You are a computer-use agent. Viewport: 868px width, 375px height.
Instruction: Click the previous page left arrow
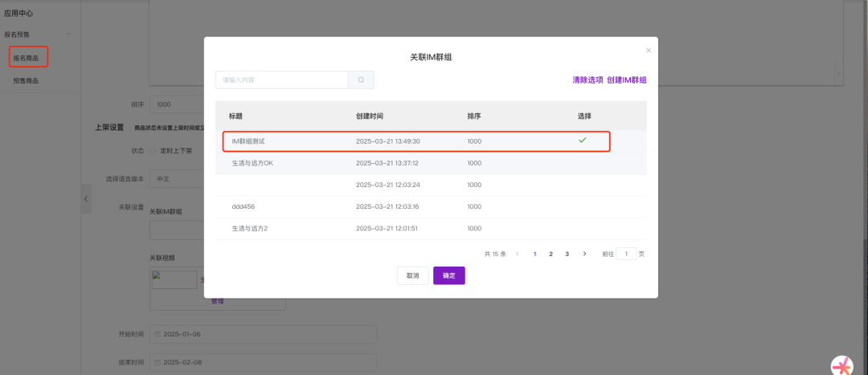[x=517, y=254]
